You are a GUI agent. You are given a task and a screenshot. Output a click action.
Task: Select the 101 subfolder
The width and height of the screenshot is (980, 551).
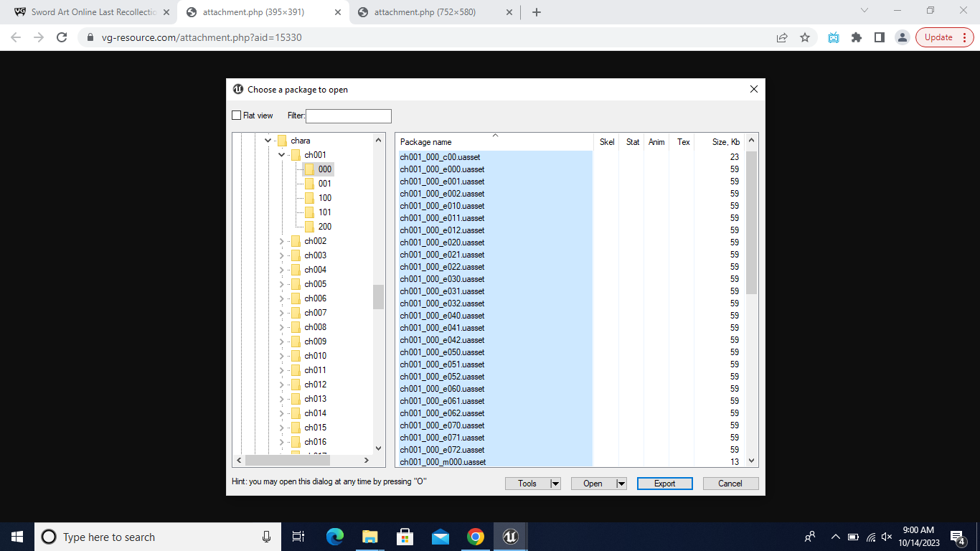[325, 212]
